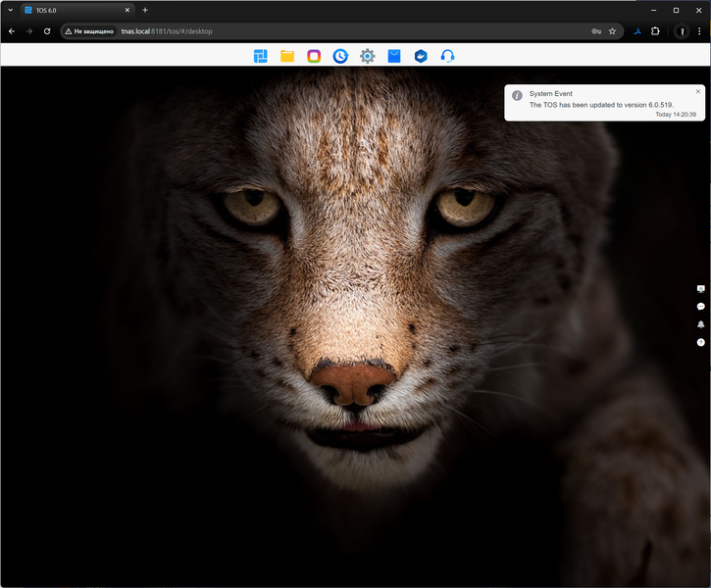Image resolution: width=711 pixels, height=588 pixels.
Task: Launch the Docker hexagon whale icon
Action: [x=421, y=56]
